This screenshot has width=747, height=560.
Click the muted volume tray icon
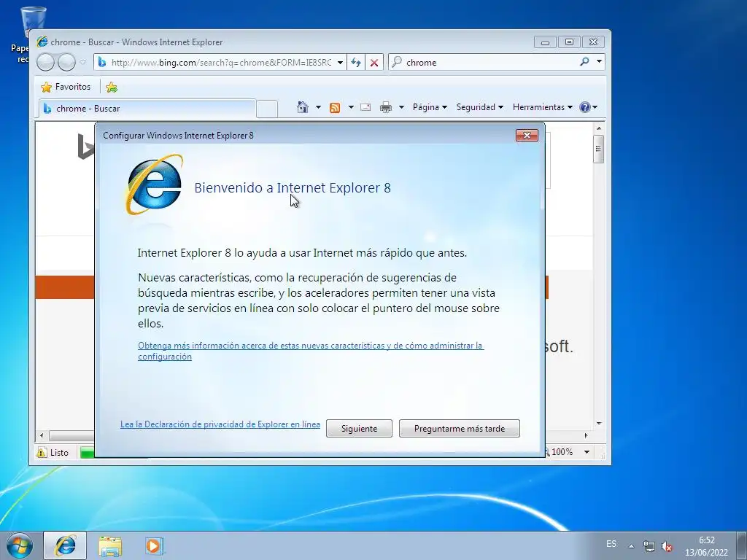pyautogui.click(x=667, y=547)
